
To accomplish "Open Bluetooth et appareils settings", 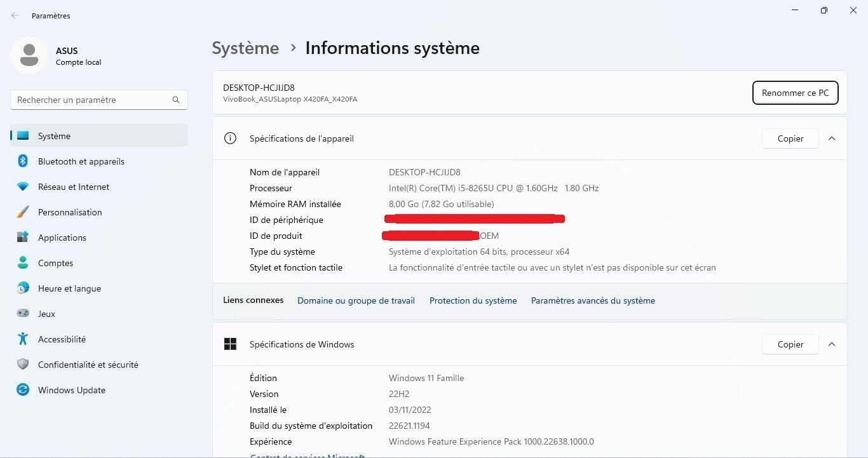I will (x=99, y=161).
